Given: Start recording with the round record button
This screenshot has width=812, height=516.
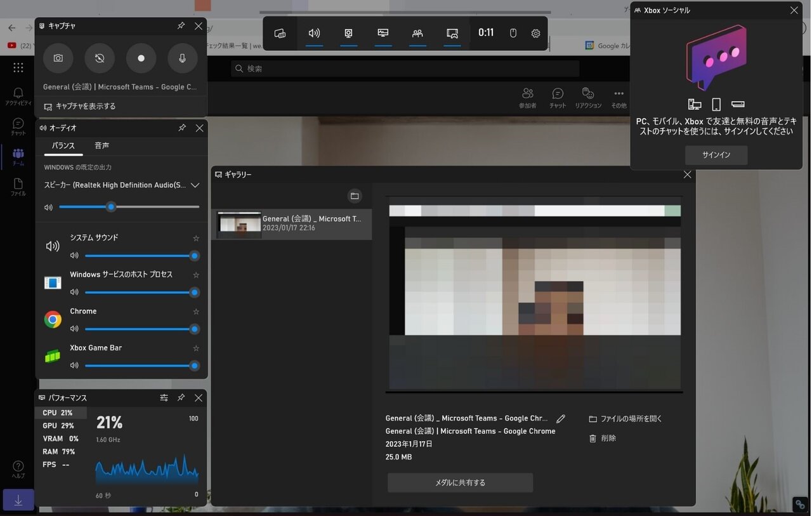Looking at the screenshot, I should click(x=141, y=58).
